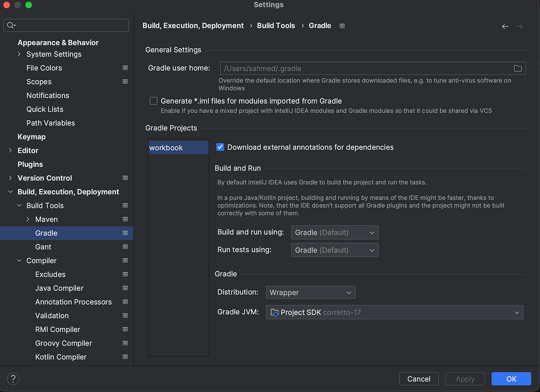Confirm settings with the OK button
This screenshot has height=392, width=540.
pyautogui.click(x=511, y=378)
